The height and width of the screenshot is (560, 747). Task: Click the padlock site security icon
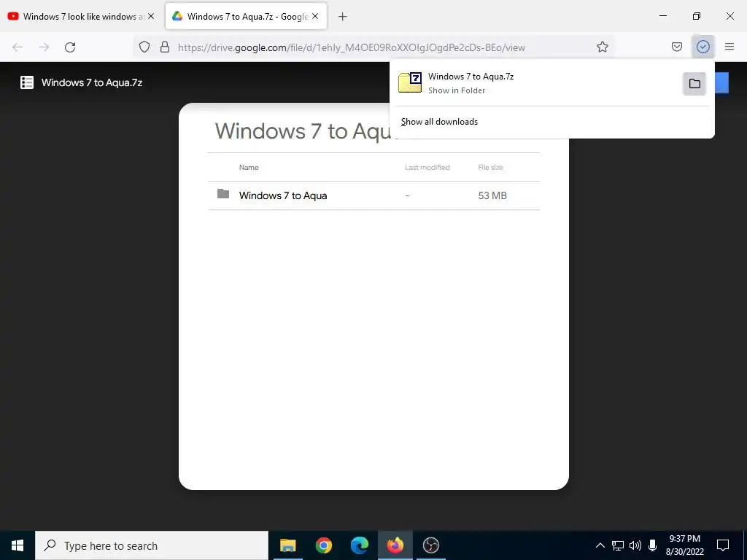pyautogui.click(x=165, y=47)
